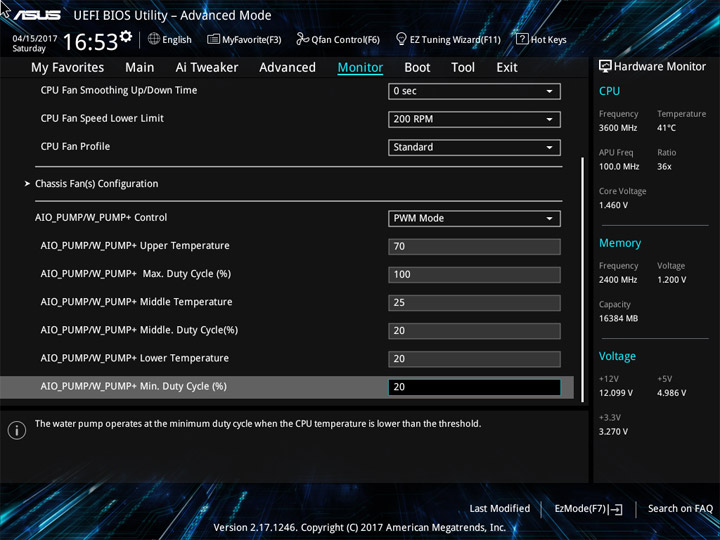Click the 1.460 V core voltage value

point(613,205)
